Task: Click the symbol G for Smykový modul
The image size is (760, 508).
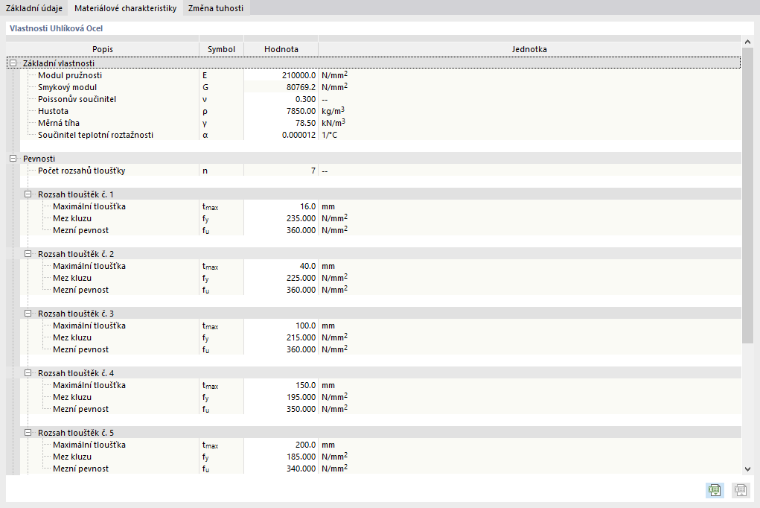Action: 206,87
